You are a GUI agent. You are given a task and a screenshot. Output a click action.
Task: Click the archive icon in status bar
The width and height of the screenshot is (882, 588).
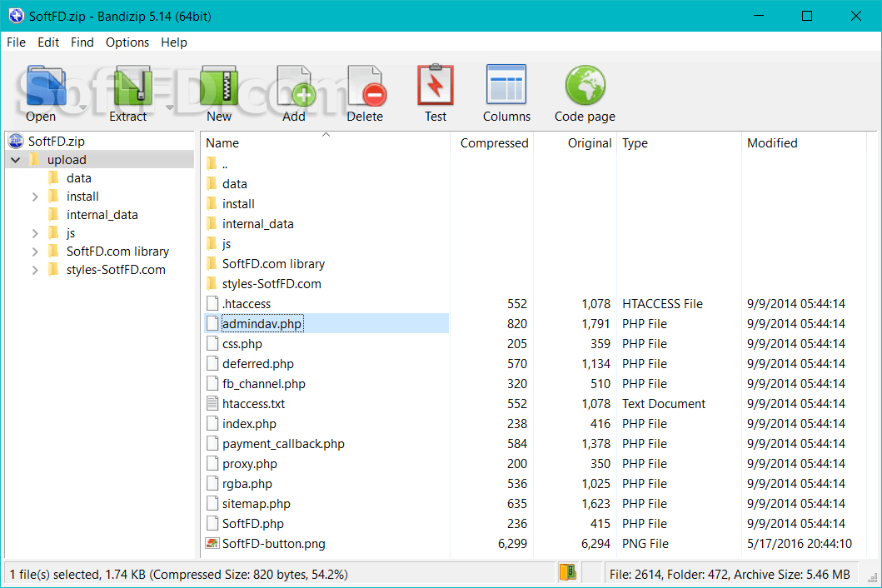[567, 573]
